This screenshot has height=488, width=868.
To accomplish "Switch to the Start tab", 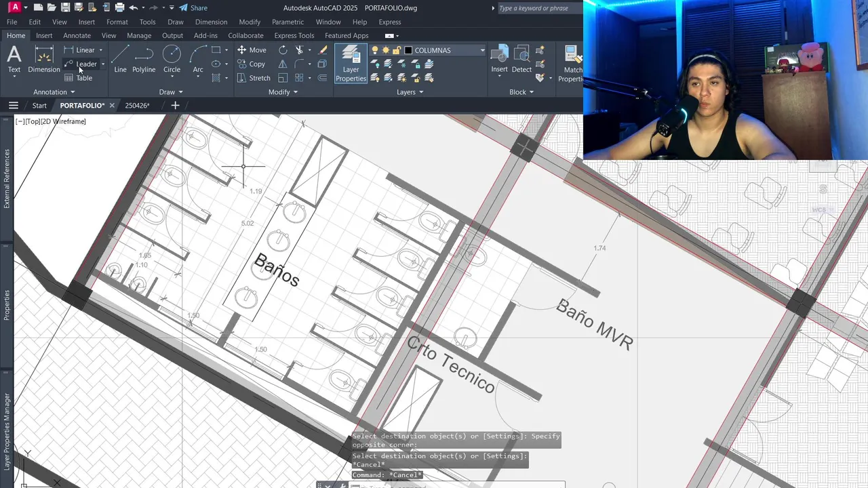I will [39, 106].
